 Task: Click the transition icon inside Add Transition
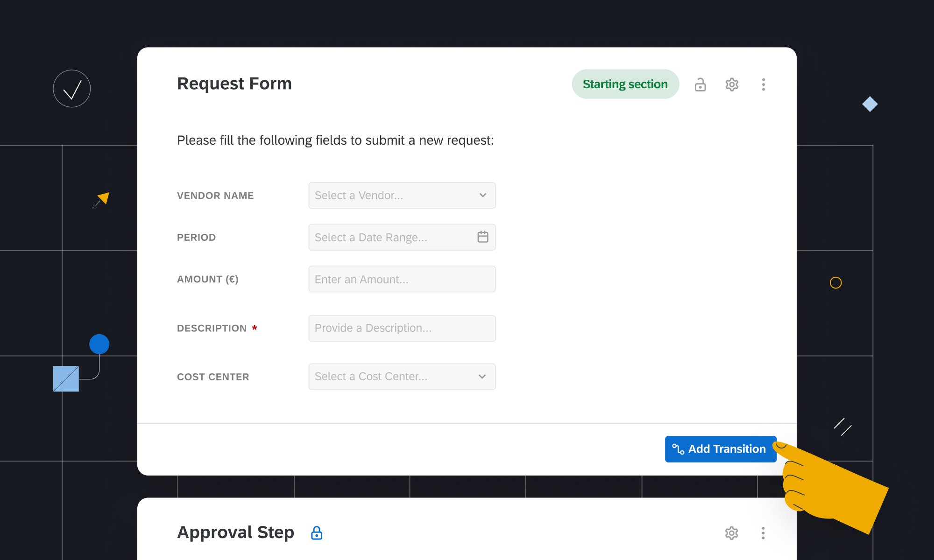(x=678, y=449)
